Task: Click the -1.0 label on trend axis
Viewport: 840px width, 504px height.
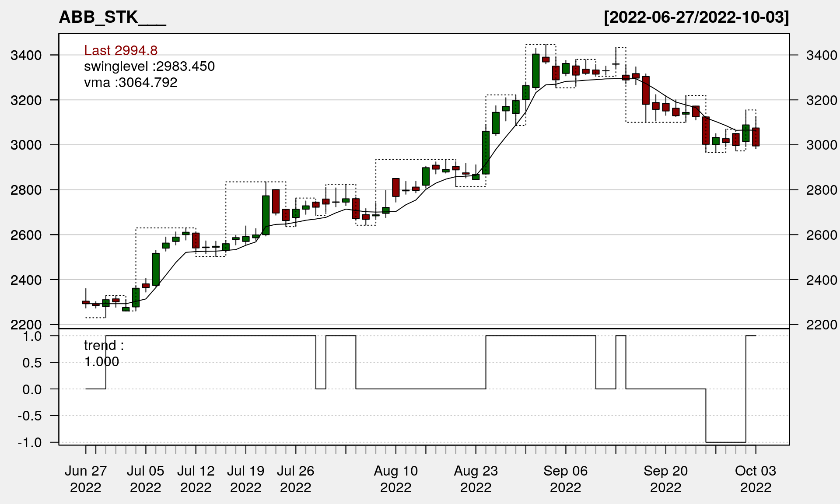Action: [x=30, y=443]
